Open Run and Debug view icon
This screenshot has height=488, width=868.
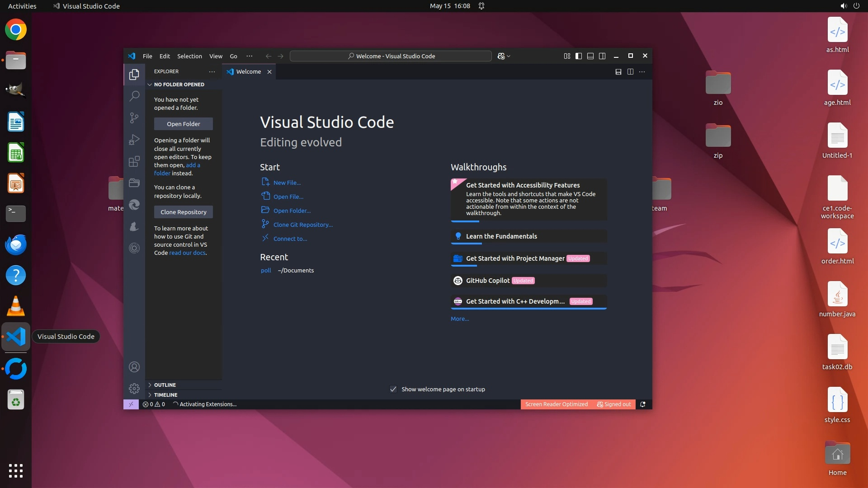(x=134, y=140)
